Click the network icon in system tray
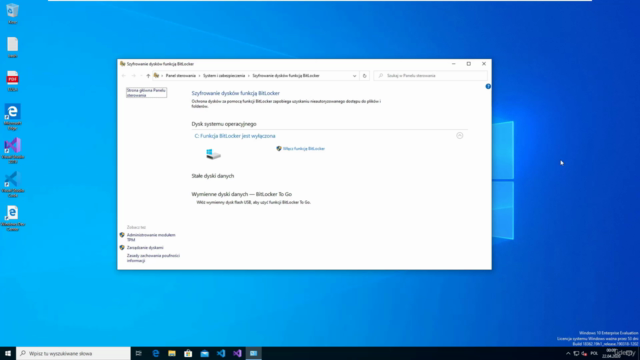The width and height of the screenshot is (640, 360). (x=576, y=353)
